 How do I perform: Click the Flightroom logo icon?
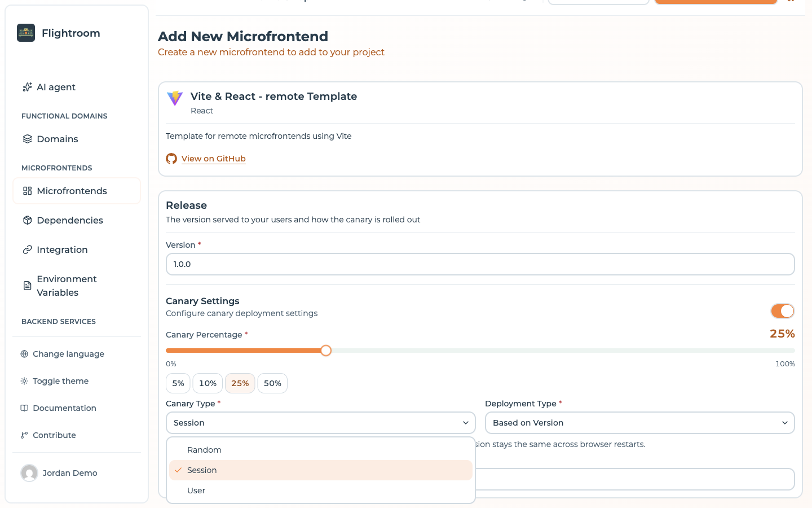(x=26, y=33)
